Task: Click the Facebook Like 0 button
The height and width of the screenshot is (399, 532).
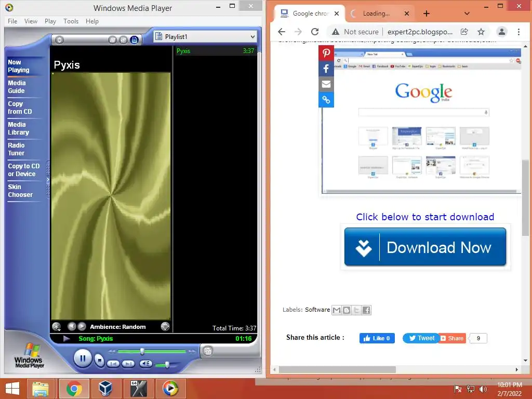Action: tap(377, 338)
